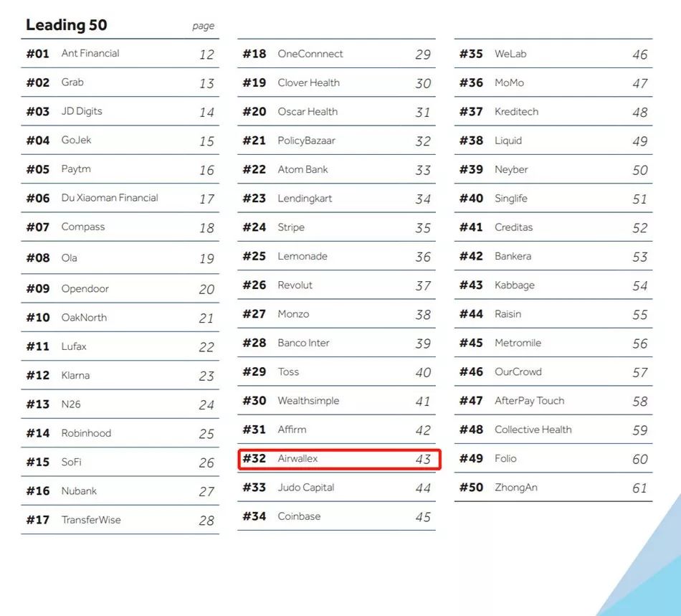Viewport: 681px width, 616px height.
Task: Click the Collective Health listing
Action: pos(533,430)
